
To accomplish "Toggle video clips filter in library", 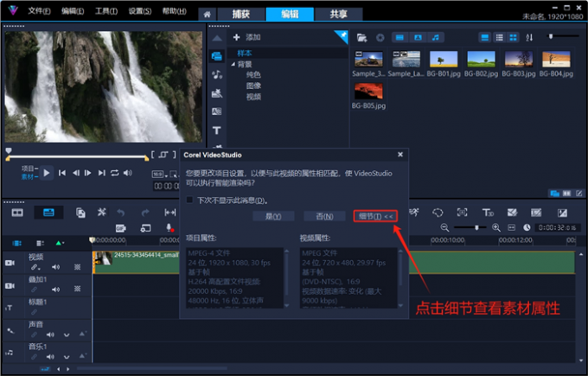I will (x=399, y=37).
